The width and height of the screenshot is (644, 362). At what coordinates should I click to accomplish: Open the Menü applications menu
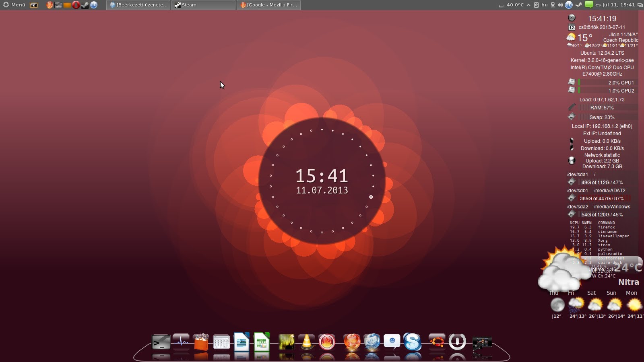(x=14, y=5)
